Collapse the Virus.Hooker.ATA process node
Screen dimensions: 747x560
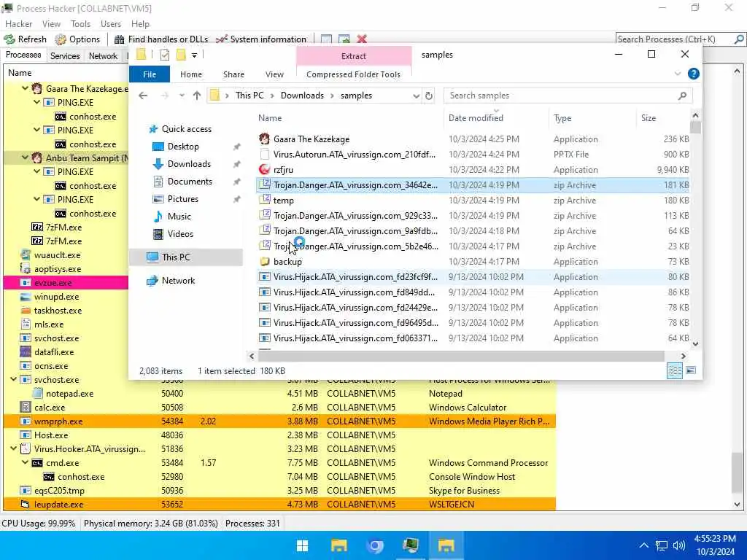point(13,448)
